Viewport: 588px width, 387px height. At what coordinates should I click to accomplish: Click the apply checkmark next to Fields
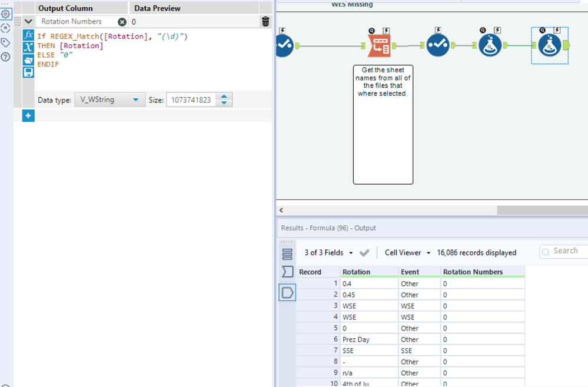point(364,253)
